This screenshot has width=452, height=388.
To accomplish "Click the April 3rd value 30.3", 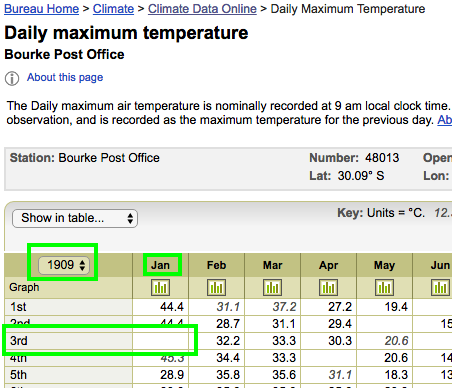I will (340, 341).
